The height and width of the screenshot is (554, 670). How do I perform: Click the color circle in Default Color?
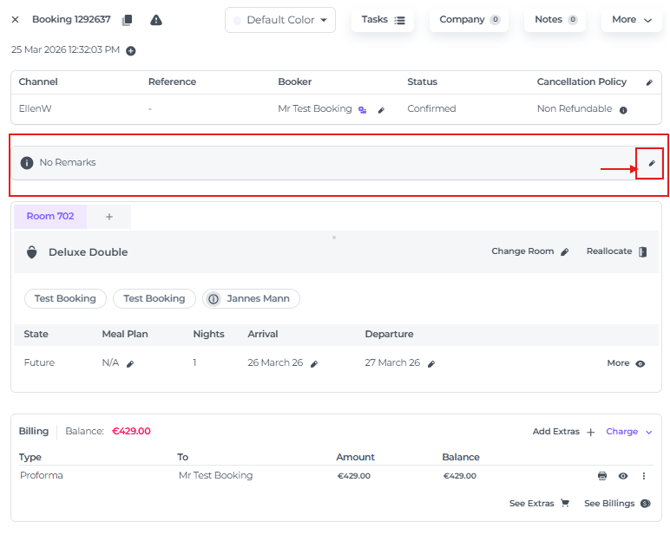tap(237, 20)
